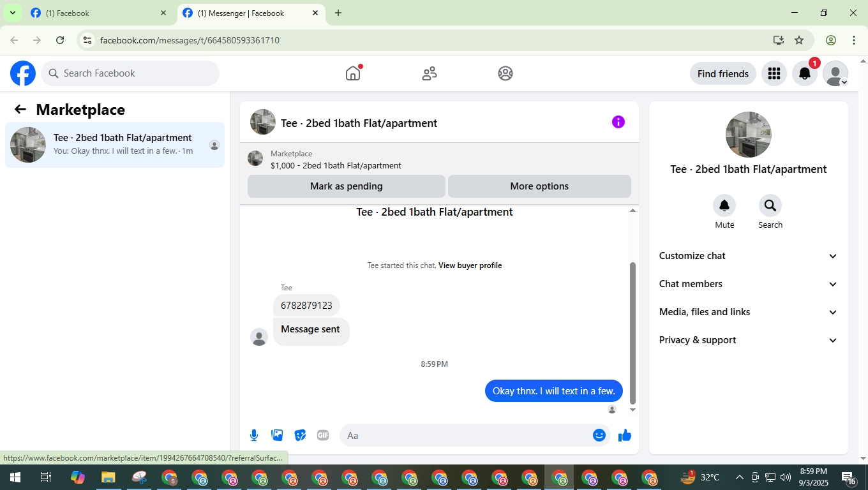Open the $1,000 Marketplace listing banner

[x=439, y=160]
